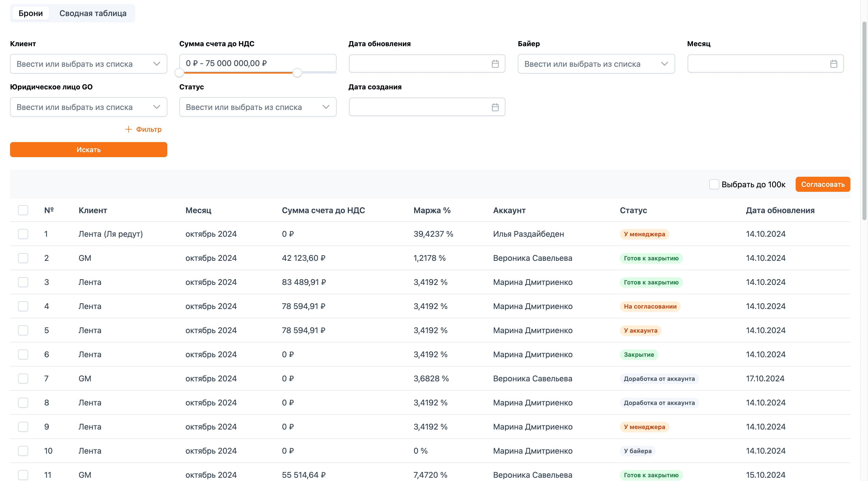Click the У байера status badge
Image resolution: width=868 pixels, height=481 pixels.
click(637, 451)
